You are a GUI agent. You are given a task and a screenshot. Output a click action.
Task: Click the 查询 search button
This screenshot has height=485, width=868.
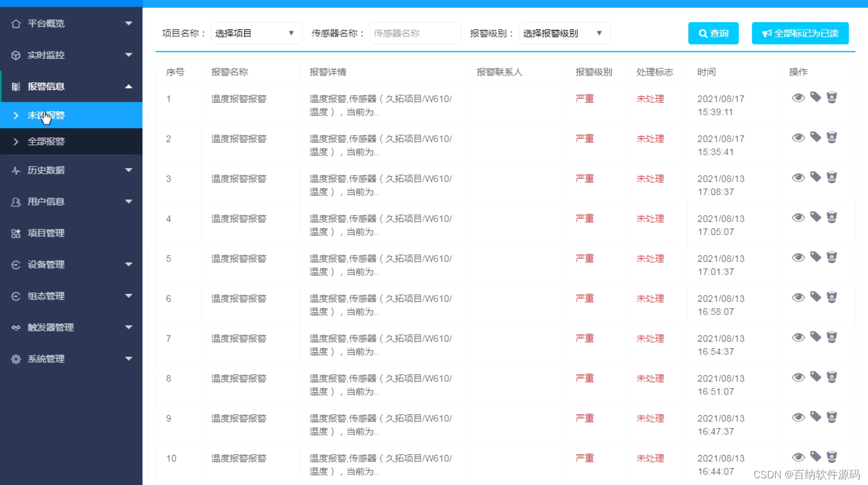tap(713, 33)
